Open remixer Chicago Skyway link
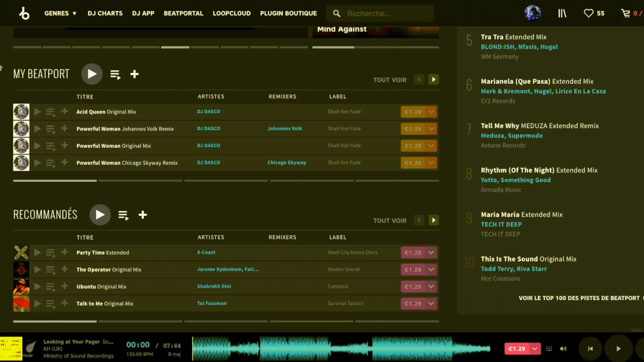 pyautogui.click(x=287, y=163)
